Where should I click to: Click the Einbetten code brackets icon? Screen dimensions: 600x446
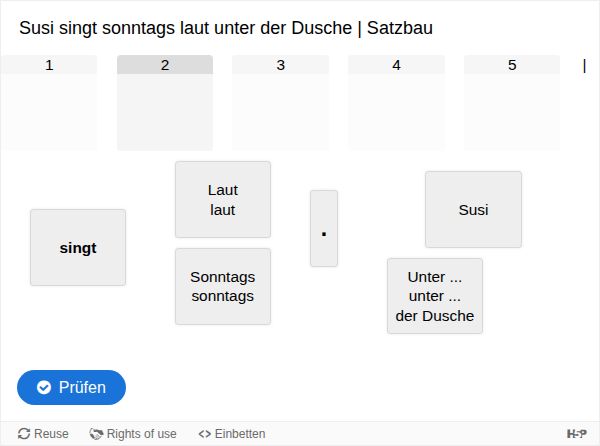[204, 434]
